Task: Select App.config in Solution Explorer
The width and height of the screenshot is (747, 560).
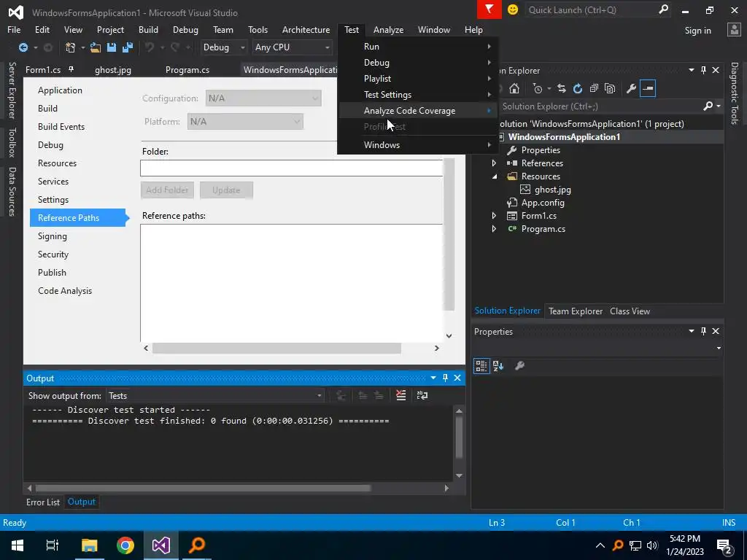Action: pyautogui.click(x=543, y=203)
